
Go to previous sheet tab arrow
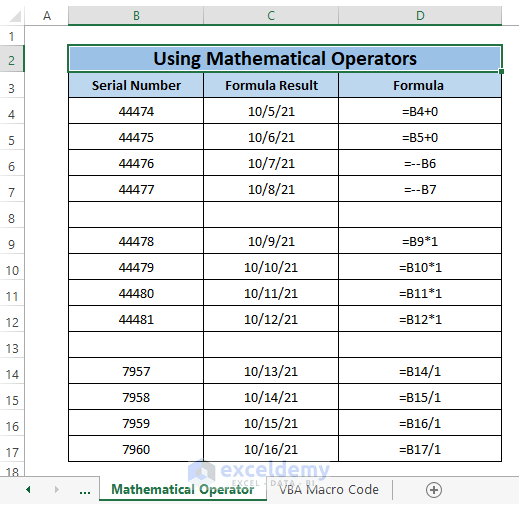[28, 489]
